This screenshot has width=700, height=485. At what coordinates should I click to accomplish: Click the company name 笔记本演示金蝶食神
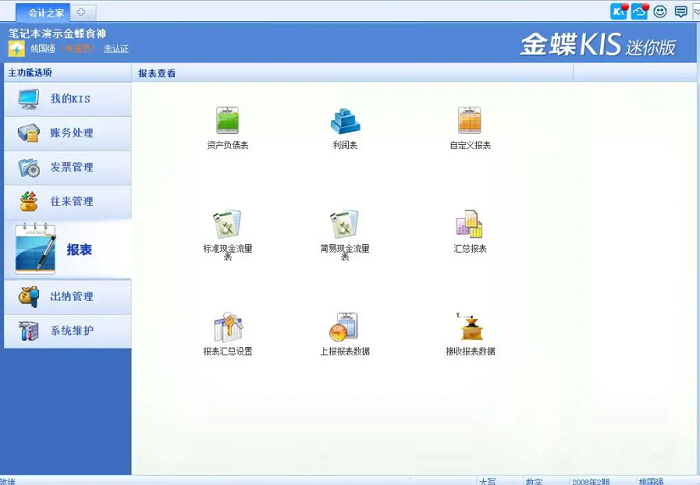(57, 33)
